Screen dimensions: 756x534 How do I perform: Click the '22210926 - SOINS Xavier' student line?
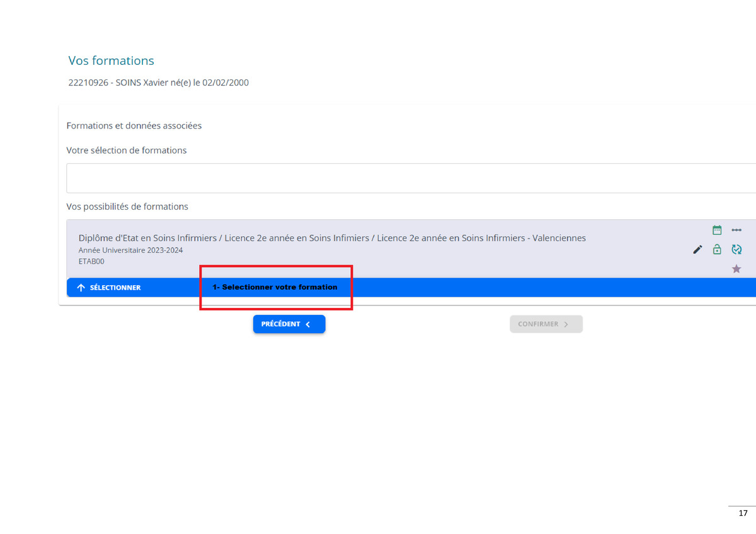158,82
